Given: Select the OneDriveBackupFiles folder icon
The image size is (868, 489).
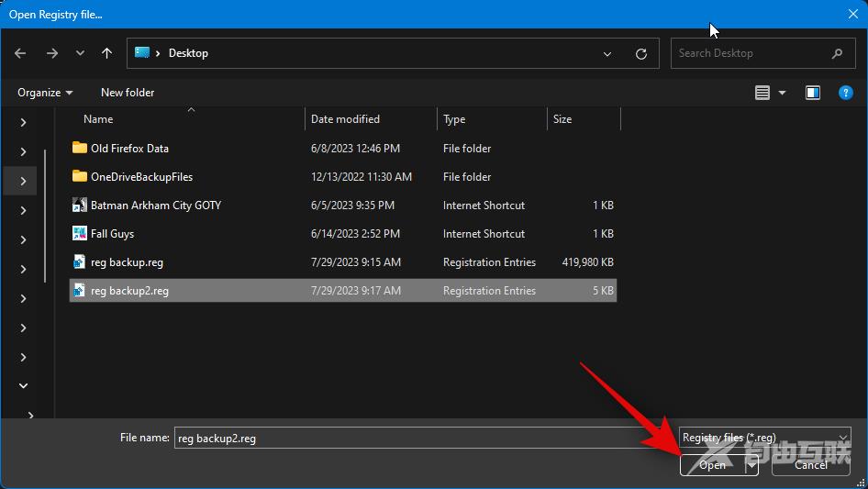Looking at the screenshot, I should 80,176.
